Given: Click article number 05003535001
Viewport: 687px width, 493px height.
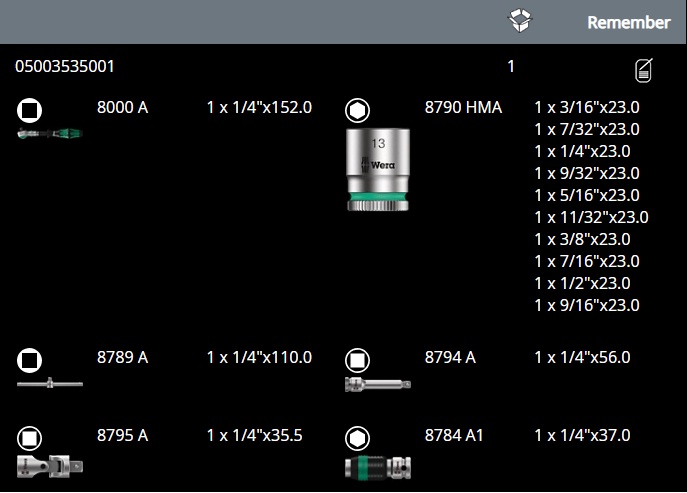Looking at the screenshot, I should (x=65, y=67).
